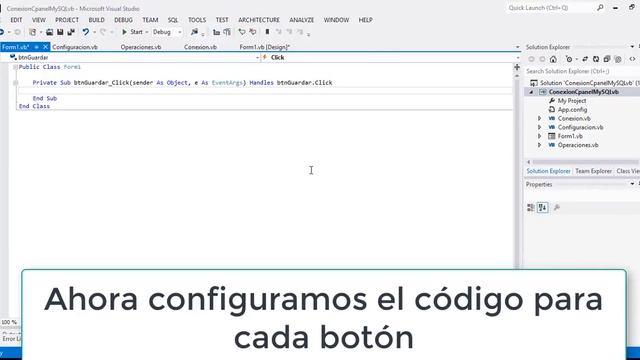
Task: Click the Categorized icon in Properties panel
Action: click(x=531, y=208)
